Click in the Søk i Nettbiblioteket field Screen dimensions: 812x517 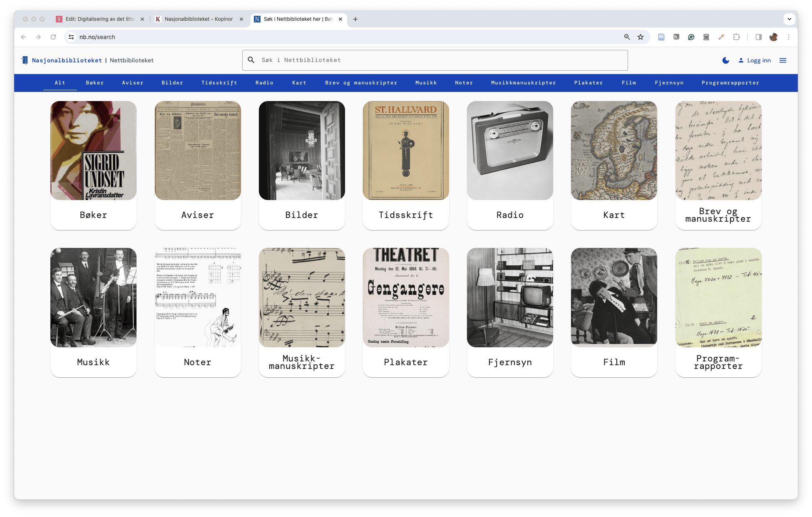441,60
